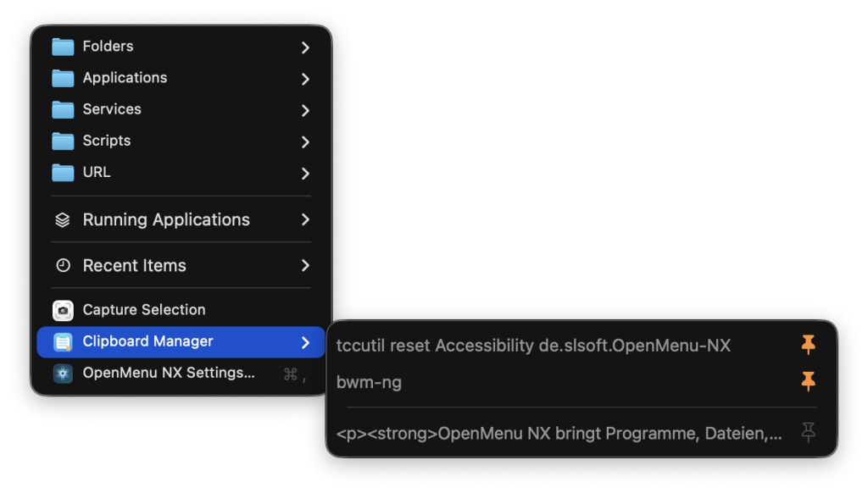Image resolution: width=868 pixels, height=493 pixels.
Task: Expand the Recent Items submenu chevron
Action: (x=305, y=266)
